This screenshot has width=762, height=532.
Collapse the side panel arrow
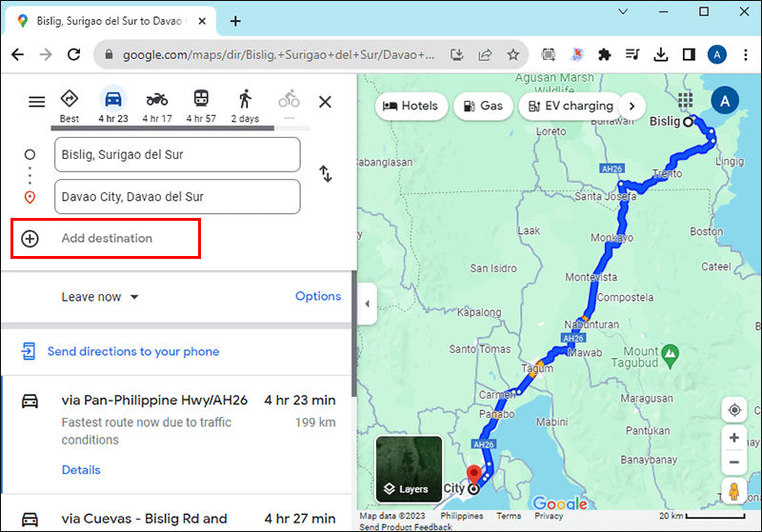click(368, 304)
